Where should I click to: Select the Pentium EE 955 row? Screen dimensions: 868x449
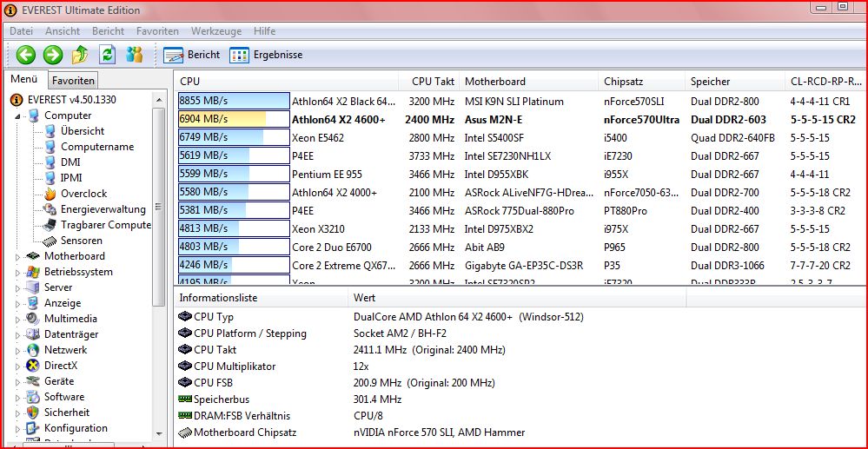[x=520, y=174]
